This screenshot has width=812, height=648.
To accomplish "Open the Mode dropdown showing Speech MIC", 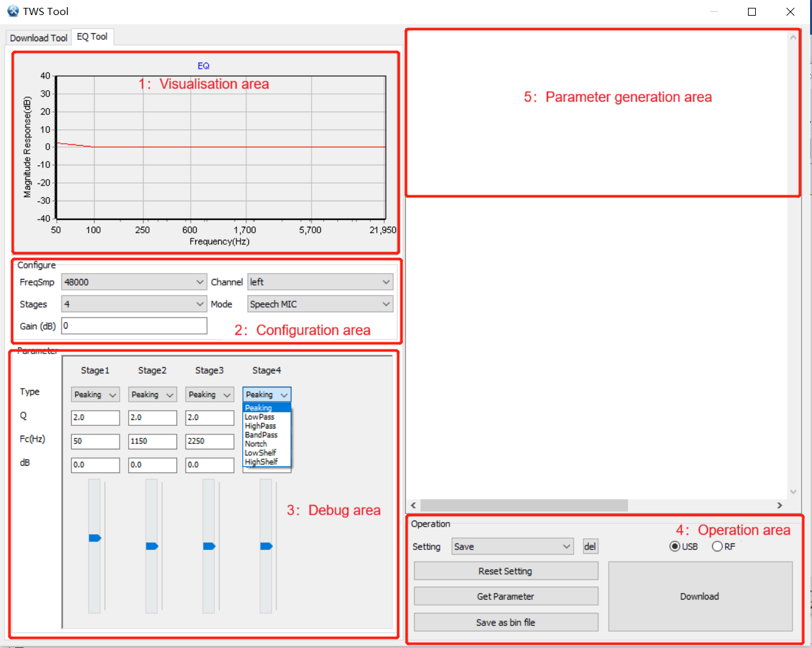I will 320,304.
